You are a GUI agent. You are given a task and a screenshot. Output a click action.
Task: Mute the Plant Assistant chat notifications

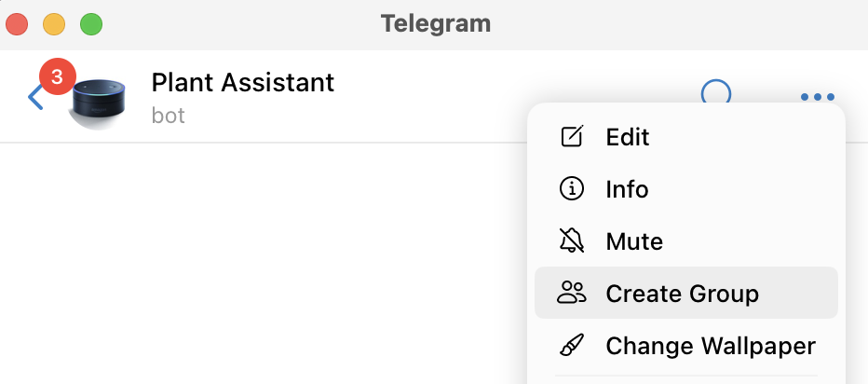tap(634, 241)
